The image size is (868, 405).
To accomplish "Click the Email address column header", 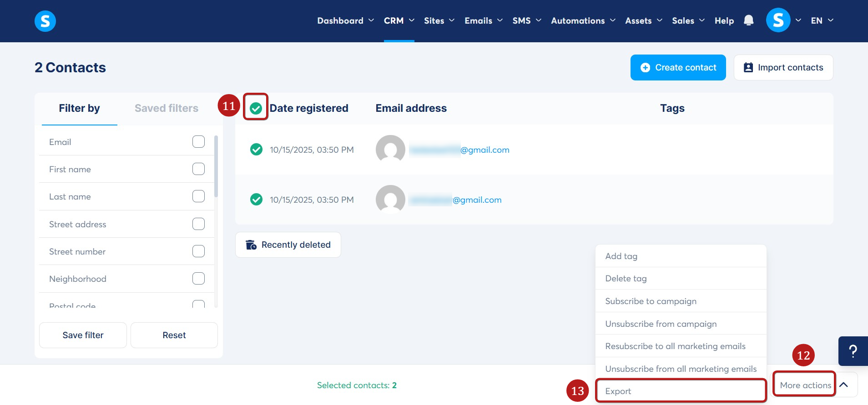I will 411,108.
